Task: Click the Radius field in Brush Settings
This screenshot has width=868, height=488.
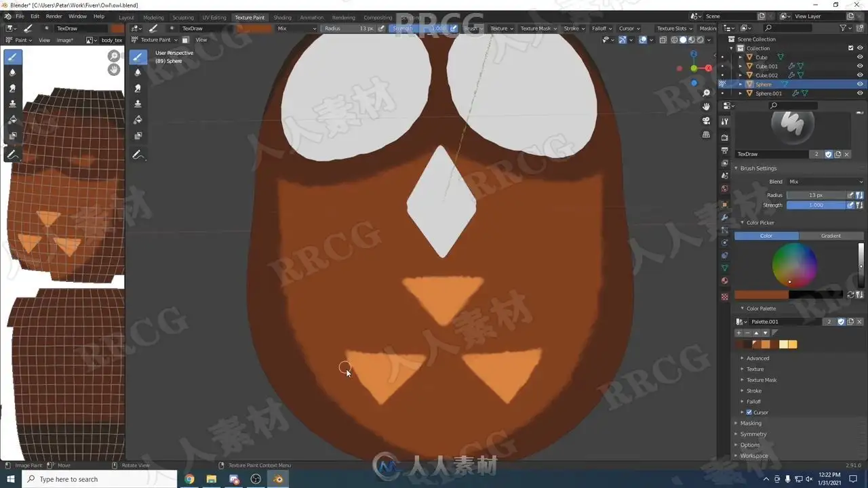Action: coord(816,195)
